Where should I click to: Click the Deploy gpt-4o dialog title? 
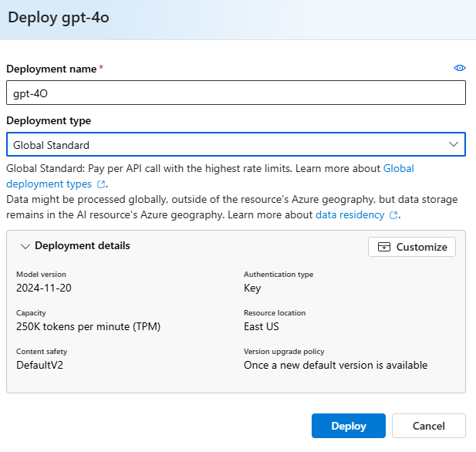pos(59,18)
